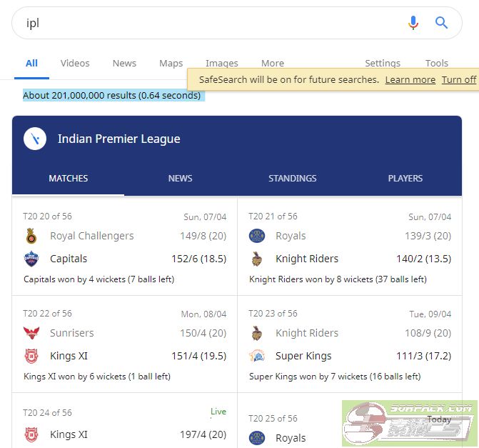The height and width of the screenshot is (448, 479).
Task: Open the Settings menu
Action: coord(382,63)
